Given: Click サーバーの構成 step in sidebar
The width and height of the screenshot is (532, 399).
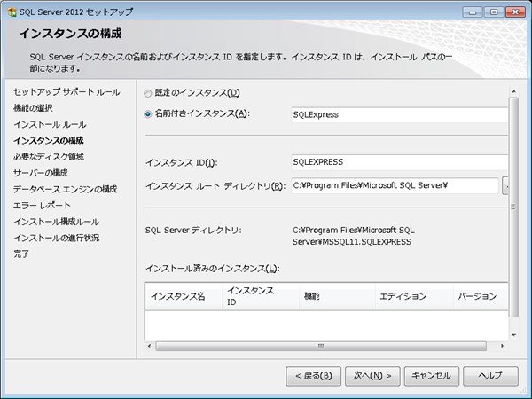Looking at the screenshot, I should pos(41,173).
